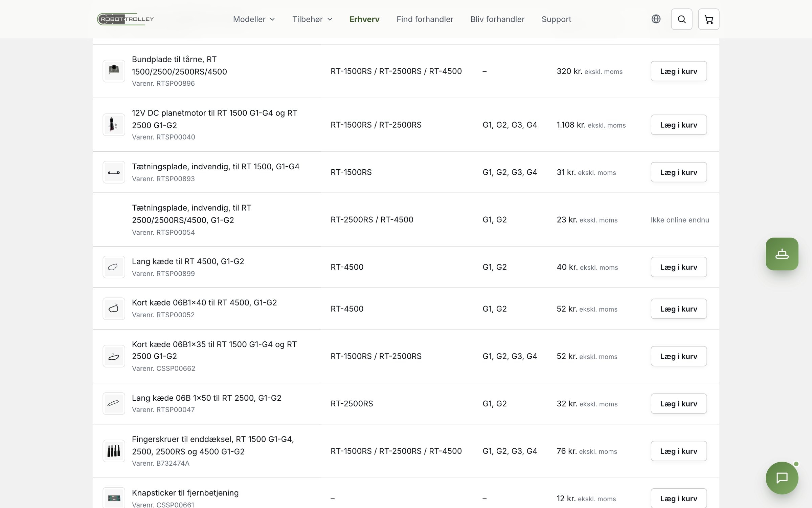Open the language globe selector
Screen dimensions: 812x508
pyautogui.click(x=656, y=19)
